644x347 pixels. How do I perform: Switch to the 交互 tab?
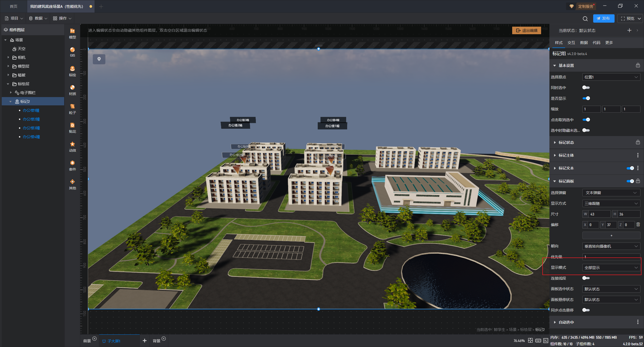(x=571, y=43)
